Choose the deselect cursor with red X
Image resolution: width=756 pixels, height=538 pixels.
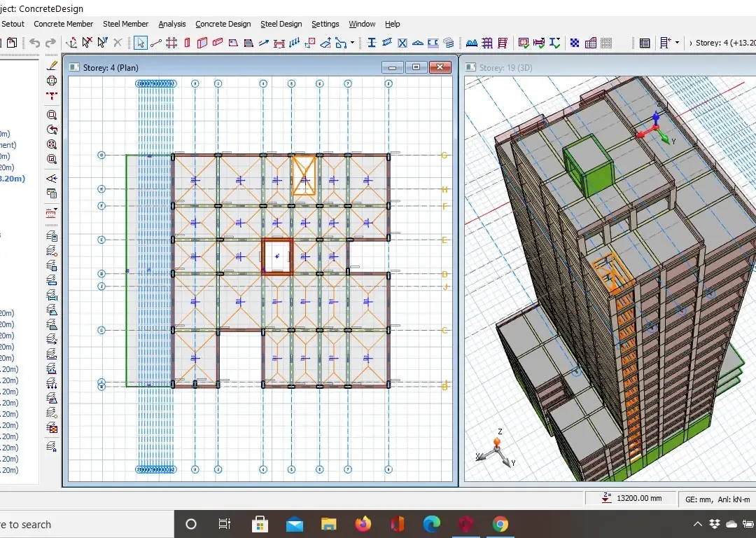pyautogui.click(x=87, y=43)
